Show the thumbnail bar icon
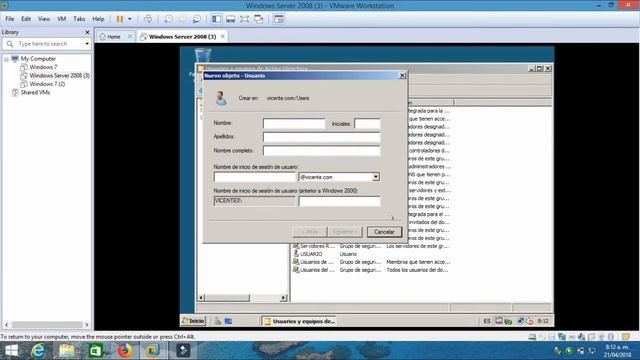 (x=231, y=19)
